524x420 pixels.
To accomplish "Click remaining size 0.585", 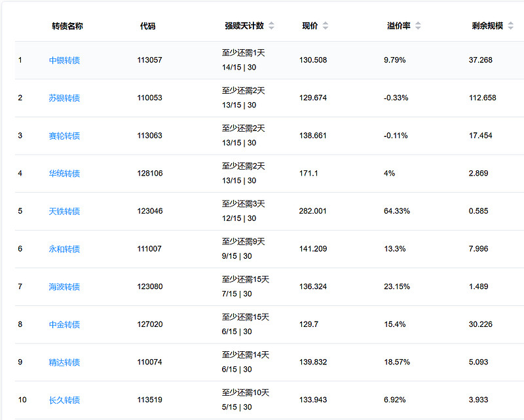I will pos(478,212).
